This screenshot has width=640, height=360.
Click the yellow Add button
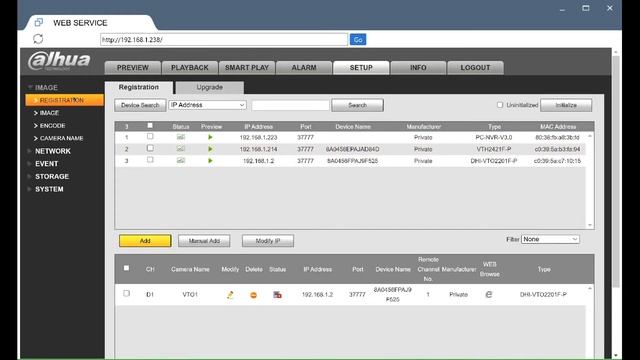[x=145, y=241]
